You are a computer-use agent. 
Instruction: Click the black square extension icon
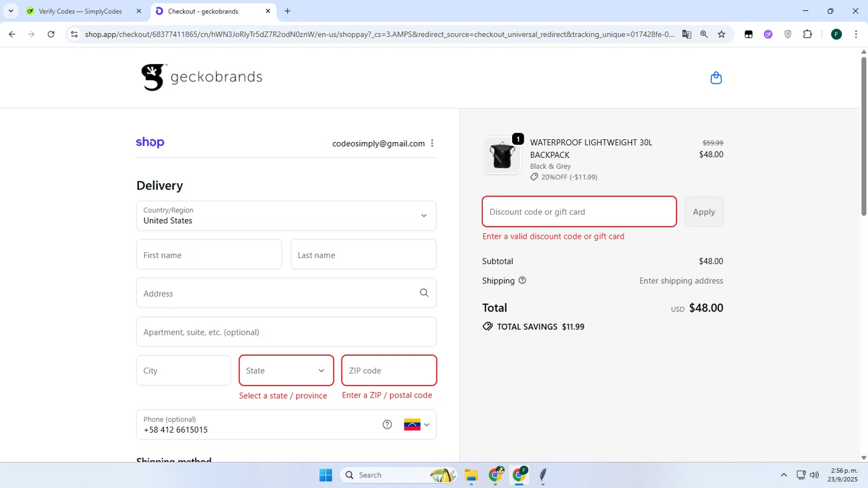point(748,34)
